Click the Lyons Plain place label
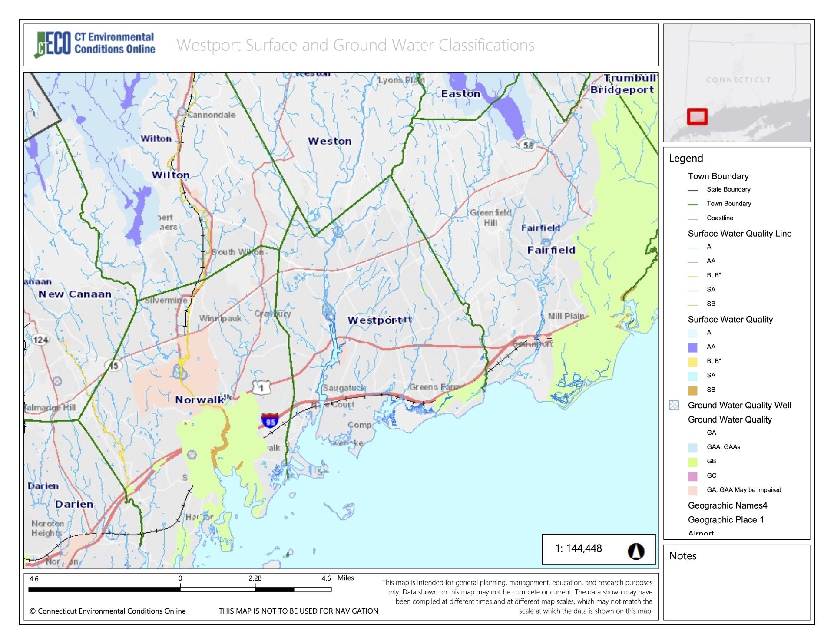The width and height of the screenshot is (834, 644). (401, 80)
